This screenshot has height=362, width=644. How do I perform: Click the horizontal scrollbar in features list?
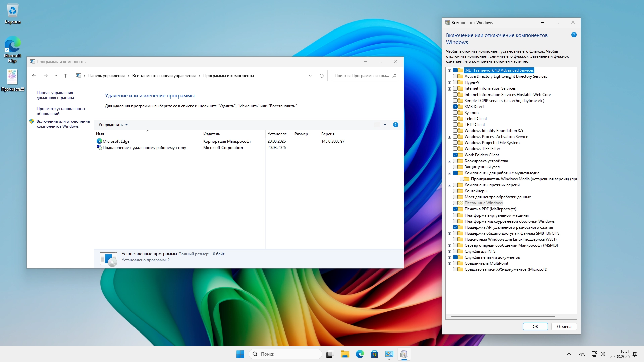[503, 316]
